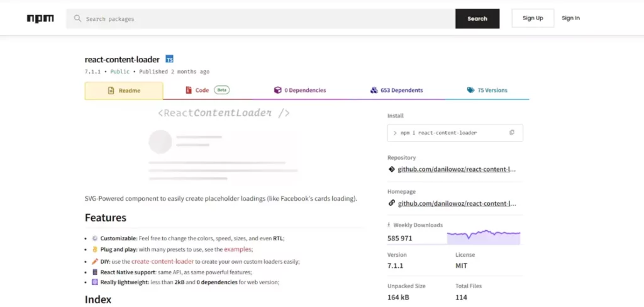This screenshot has height=307, width=644.
Task: Open the Code tab
Action: point(208,91)
